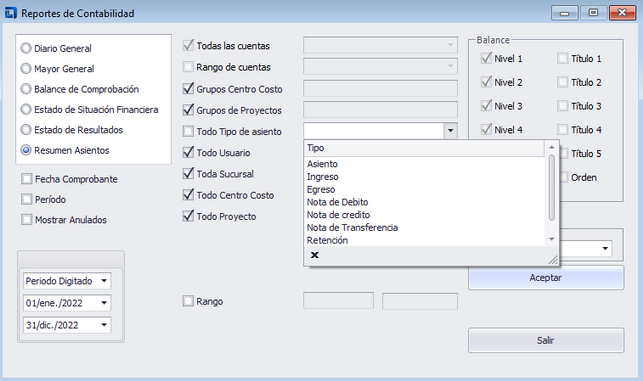Screen dimensions: 643x381
Task: Click Grupos Centro Costo text field
Action: tap(380, 89)
